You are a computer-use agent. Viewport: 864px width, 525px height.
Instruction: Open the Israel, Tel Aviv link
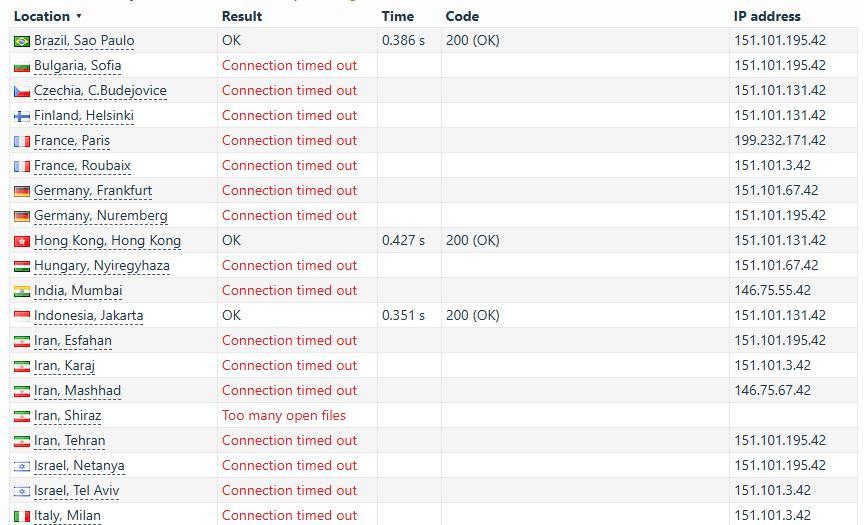coord(77,490)
